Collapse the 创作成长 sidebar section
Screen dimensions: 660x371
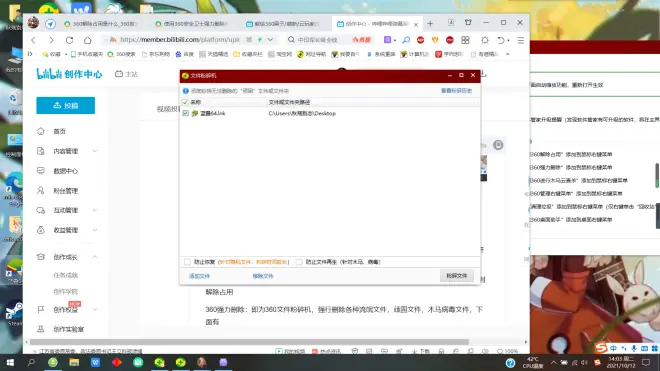[67, 257]
